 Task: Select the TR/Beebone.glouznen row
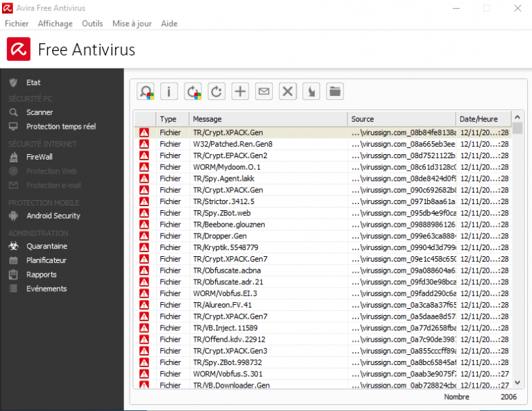tap(323, 225)
